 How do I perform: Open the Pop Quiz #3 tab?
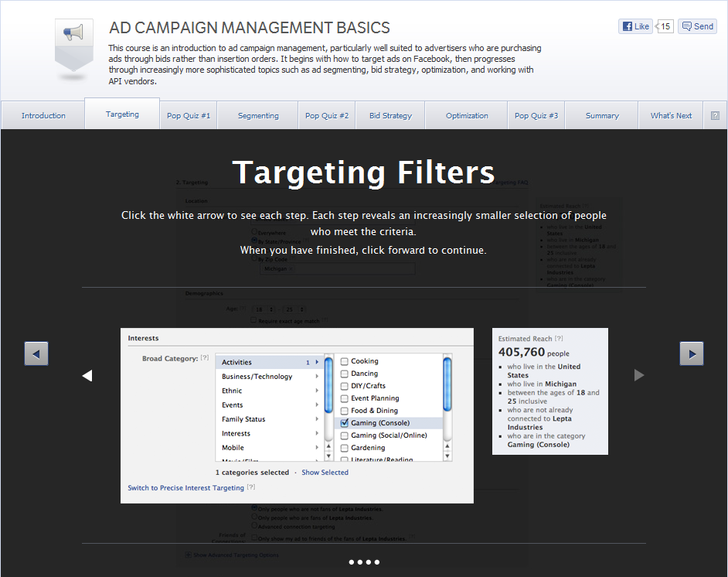pos(536,115)
